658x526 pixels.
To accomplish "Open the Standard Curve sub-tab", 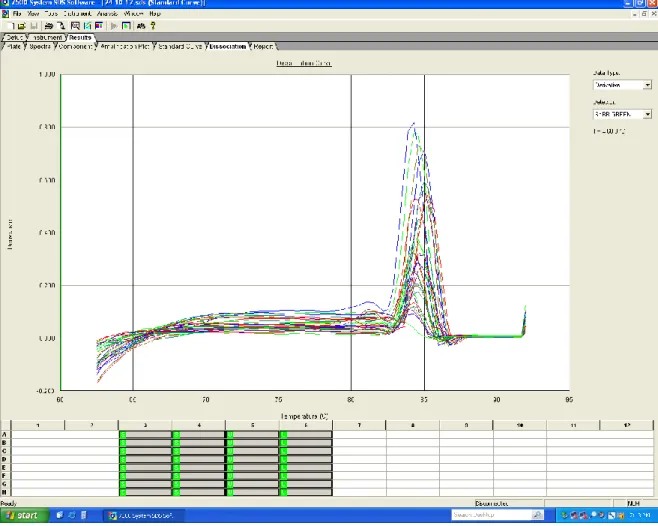I will (180, 47).
